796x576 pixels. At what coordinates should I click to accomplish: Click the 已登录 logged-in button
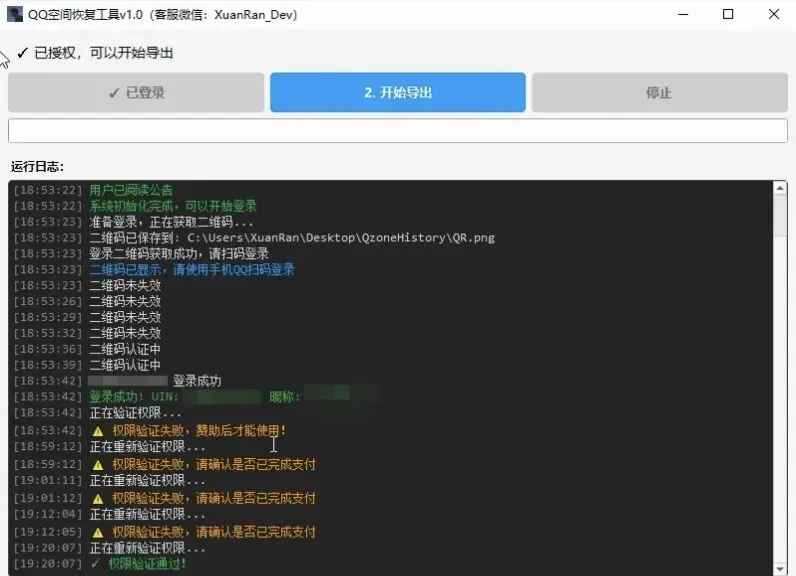click(x=136, y=92)
